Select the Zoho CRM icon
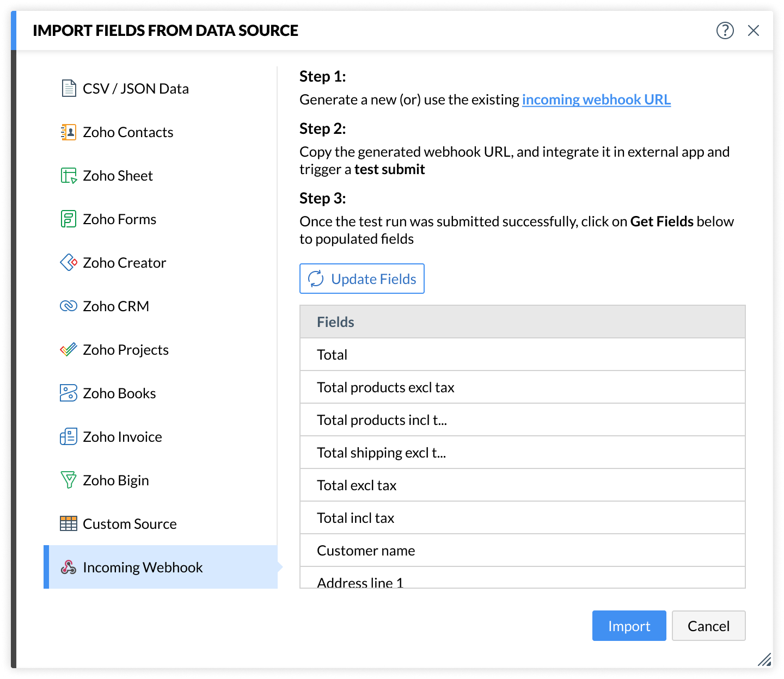 (x=69, y=306)
